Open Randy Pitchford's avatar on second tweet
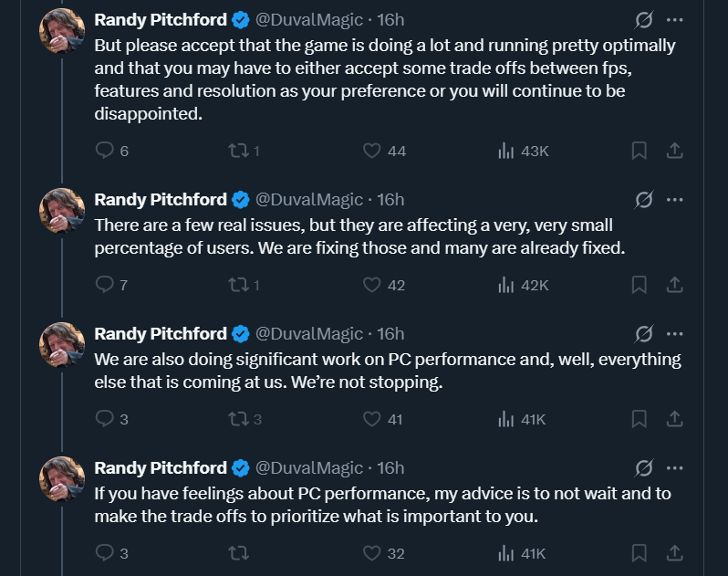The width and height of the screenshot is (728, 576). click(x=62, y=211)
